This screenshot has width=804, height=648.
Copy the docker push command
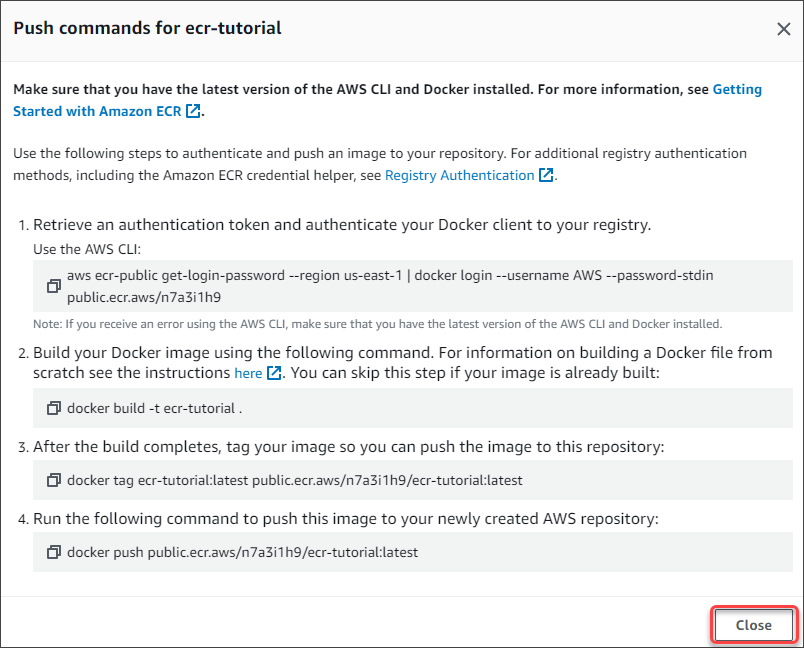coord(53,552)
